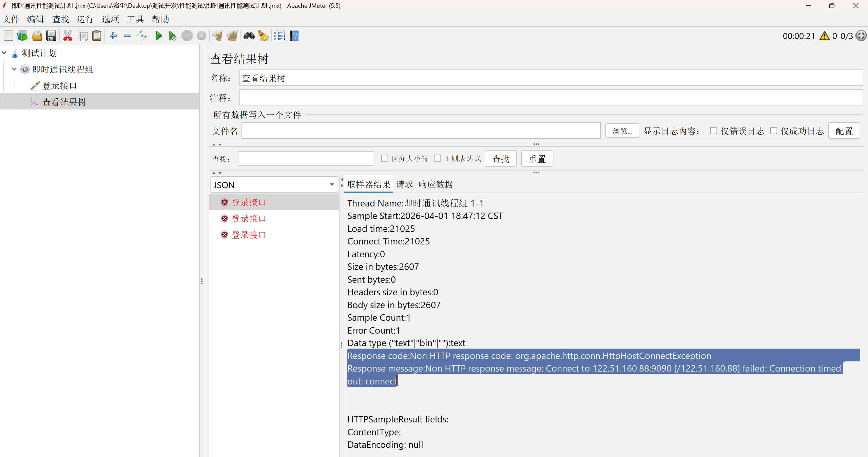Viewport: 868px width, 457px height.
Task: Click the Save floppy disk icon
Action: (51, 36)
